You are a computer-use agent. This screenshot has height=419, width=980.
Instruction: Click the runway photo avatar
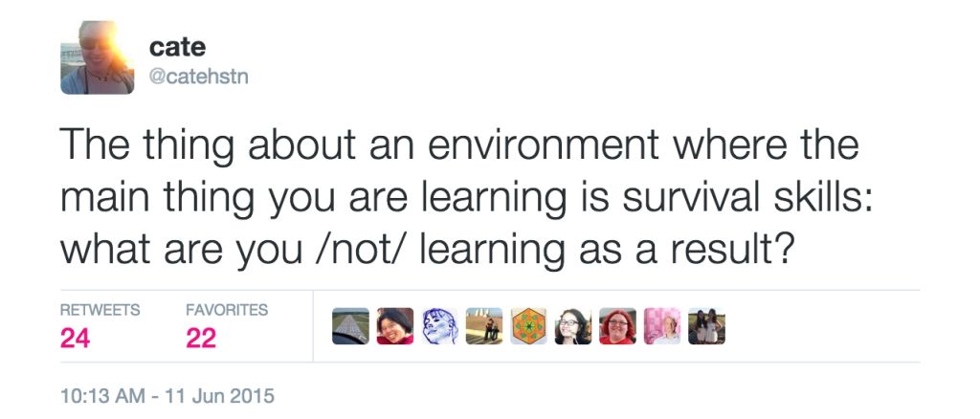(x=350, y=326)
